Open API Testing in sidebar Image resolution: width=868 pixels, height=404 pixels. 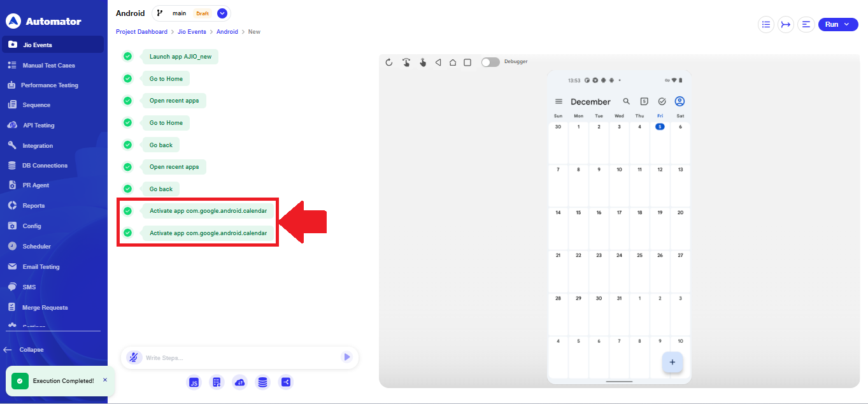coord(38,126)
